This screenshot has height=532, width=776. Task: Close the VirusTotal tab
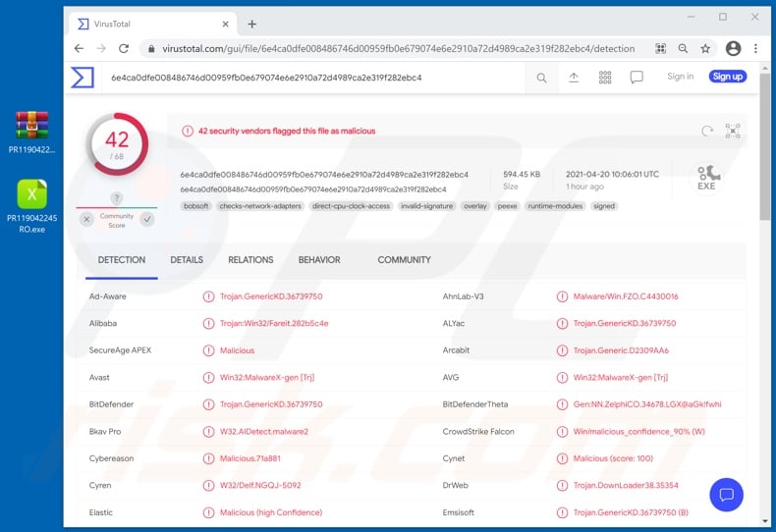(x=225, y=24)
